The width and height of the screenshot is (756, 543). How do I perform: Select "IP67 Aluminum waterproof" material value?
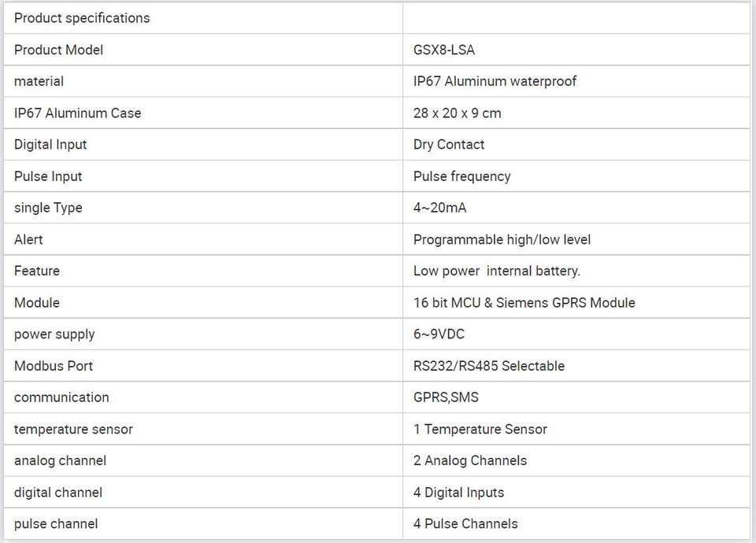tap(495, 81)
